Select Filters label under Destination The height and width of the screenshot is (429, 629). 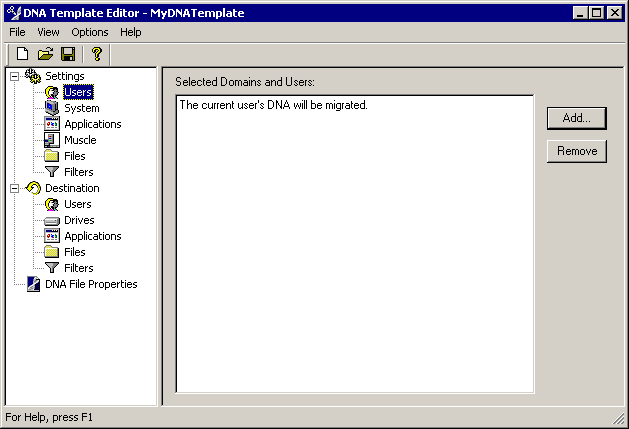point(79,268)
